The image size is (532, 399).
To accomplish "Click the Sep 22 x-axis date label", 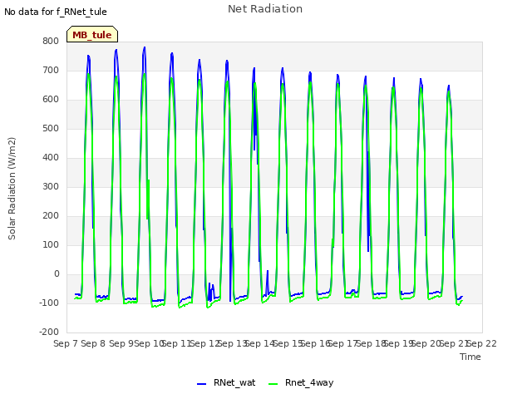I will 482,343.
